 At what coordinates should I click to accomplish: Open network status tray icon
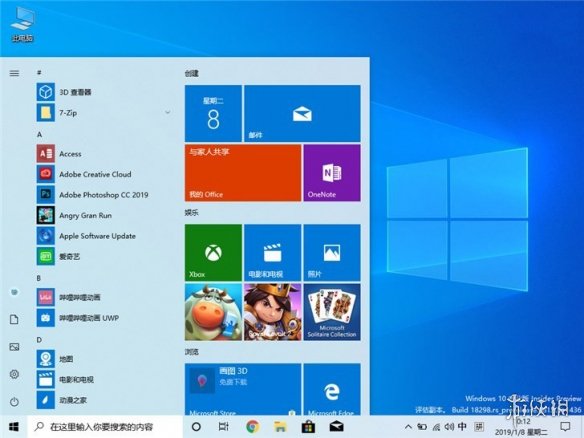click(x=436, y=427)
